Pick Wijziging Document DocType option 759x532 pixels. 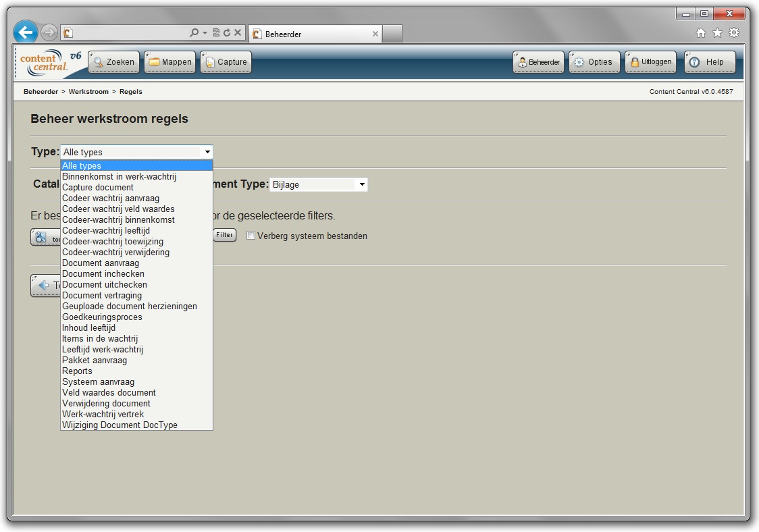click(120, 425)
